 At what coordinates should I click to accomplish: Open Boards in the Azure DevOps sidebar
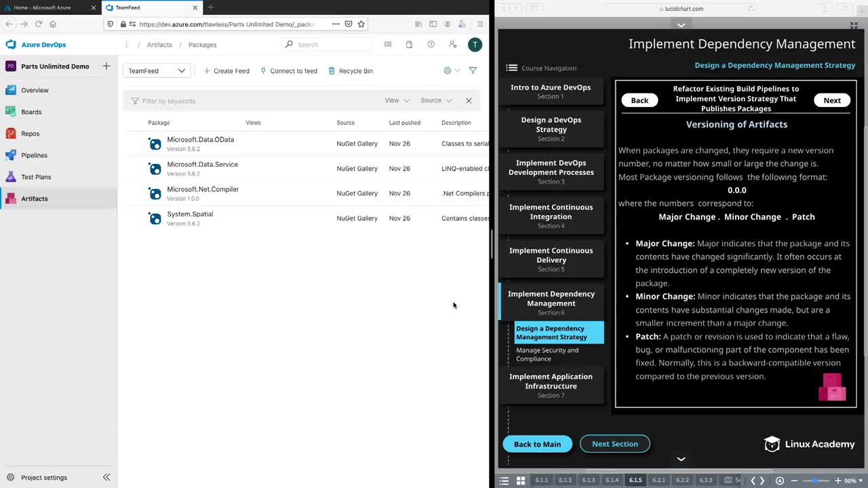pyautogui.click(x=31, y=112)
